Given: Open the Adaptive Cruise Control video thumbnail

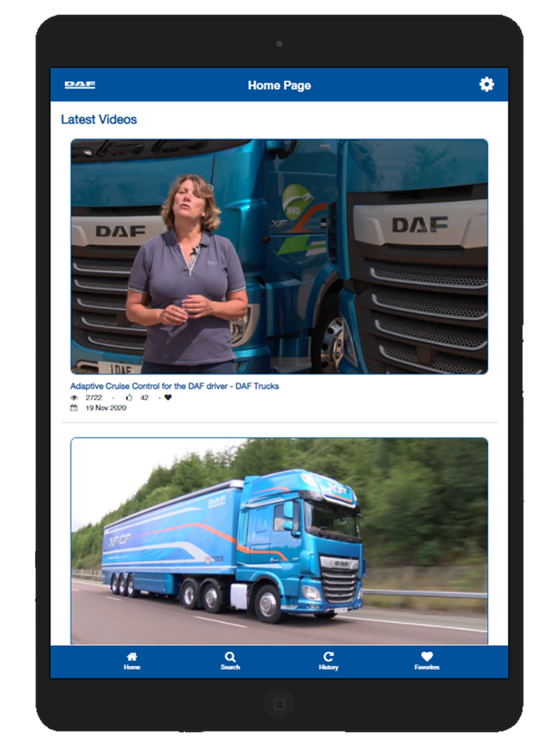Looking at the screenshot, I should [279, 256].
